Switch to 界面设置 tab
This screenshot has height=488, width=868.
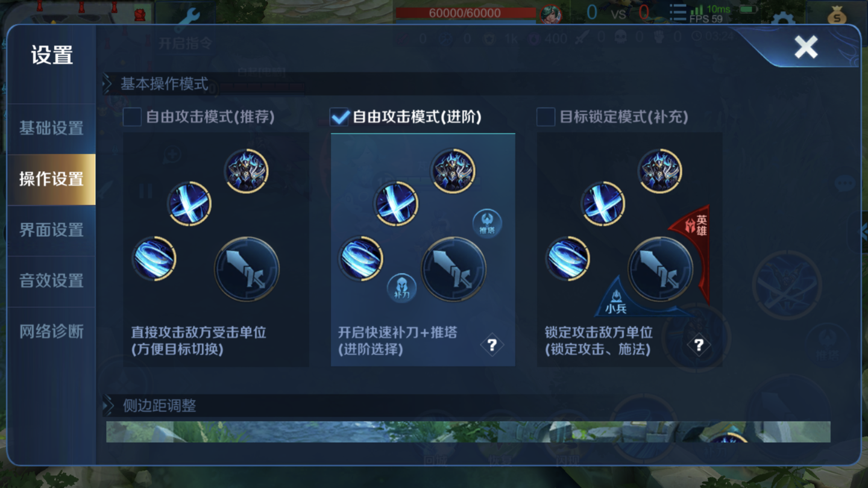point(51,230)
